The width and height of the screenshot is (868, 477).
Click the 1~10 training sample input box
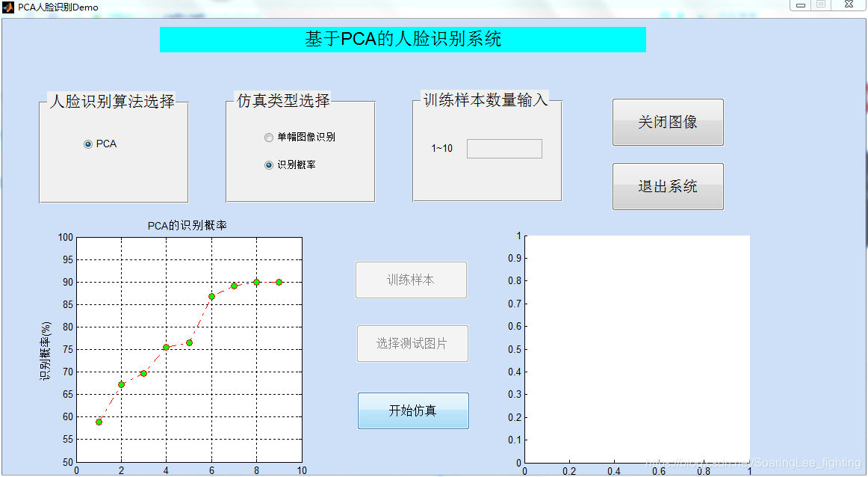504,149
